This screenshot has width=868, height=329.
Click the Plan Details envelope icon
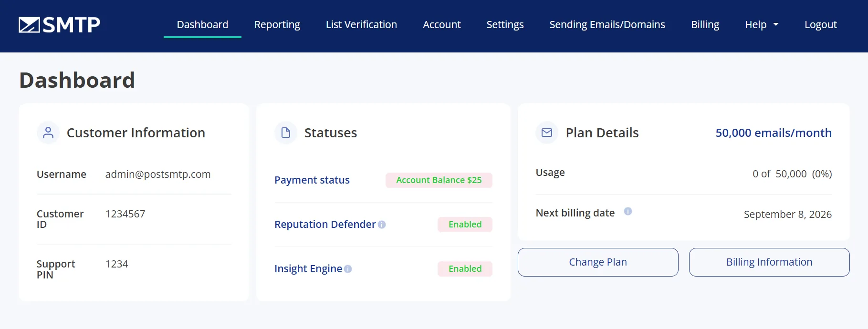click(547, 133)
